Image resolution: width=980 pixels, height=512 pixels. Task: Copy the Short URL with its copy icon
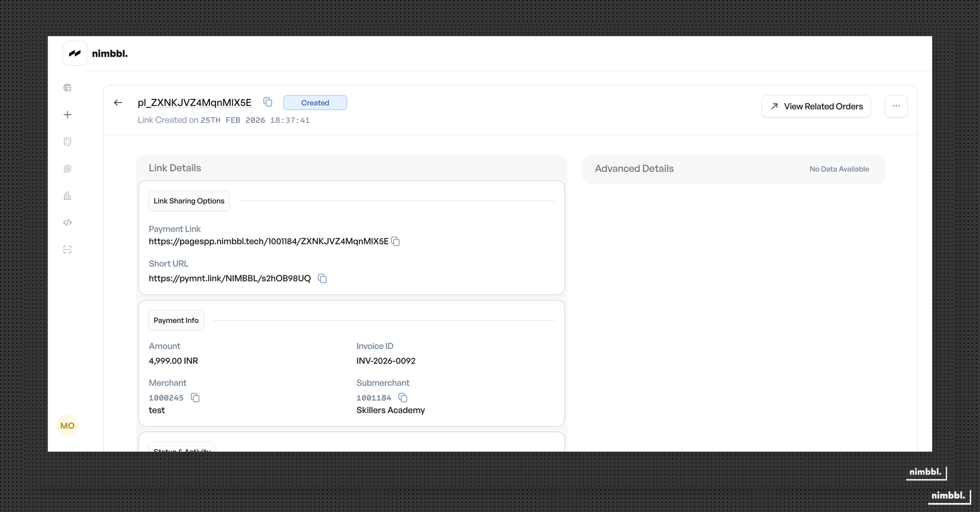[x=322, y=278]
